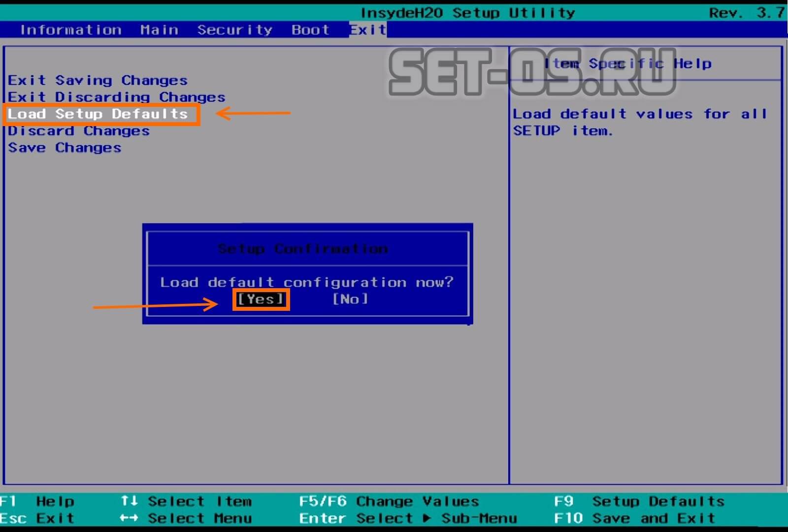
Task: Click the Rev. 3.7 version text
Action: (747, 13)
